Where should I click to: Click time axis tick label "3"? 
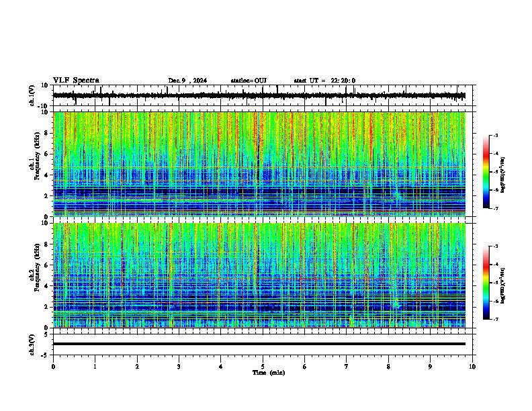tap(179, 367)
